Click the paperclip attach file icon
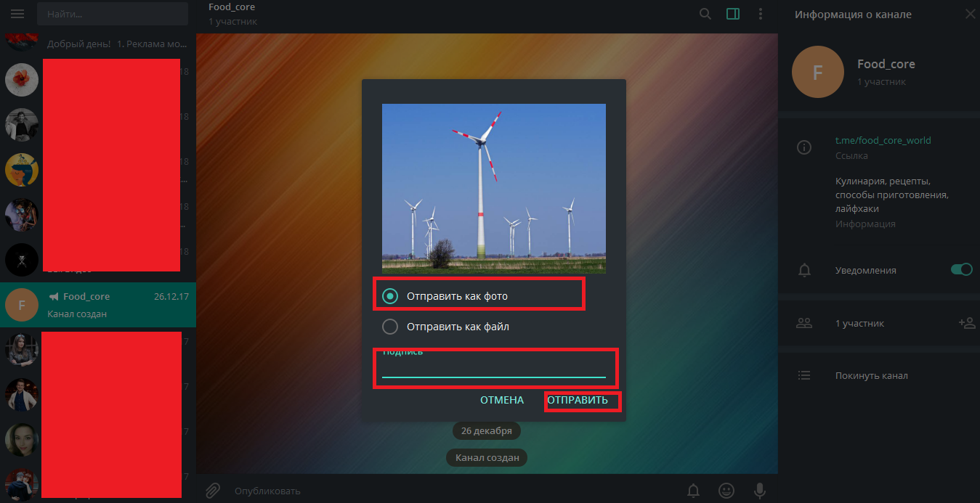 (x=212, y=491)
